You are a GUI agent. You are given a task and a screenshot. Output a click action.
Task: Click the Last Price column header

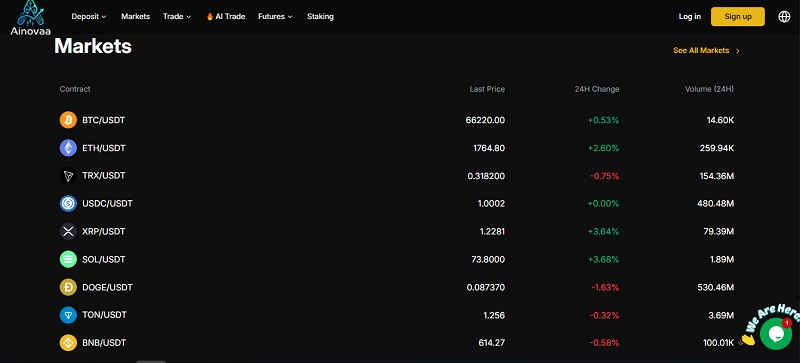coord(487,89)
